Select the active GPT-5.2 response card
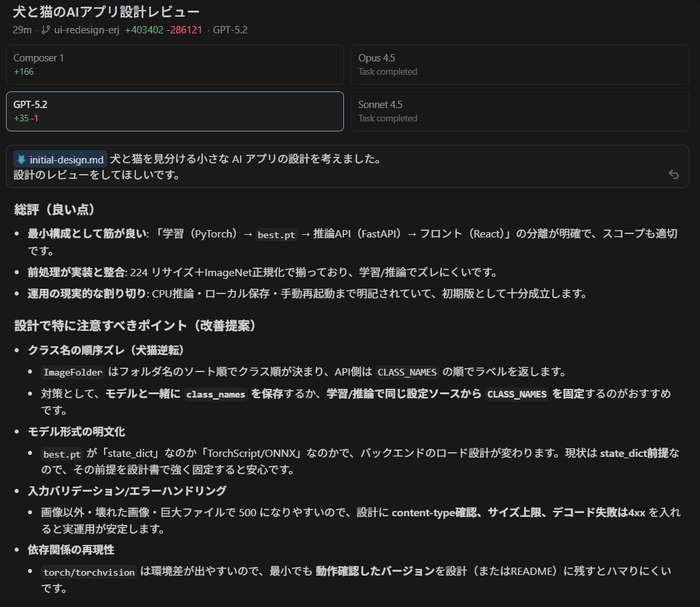The width and height of the screenshot is (700, 607). click(175, 111)
